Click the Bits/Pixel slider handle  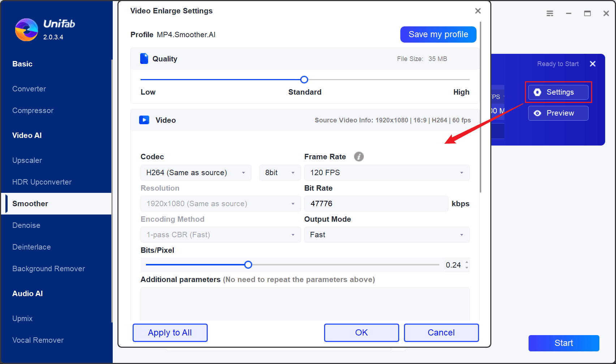[248, 265]
